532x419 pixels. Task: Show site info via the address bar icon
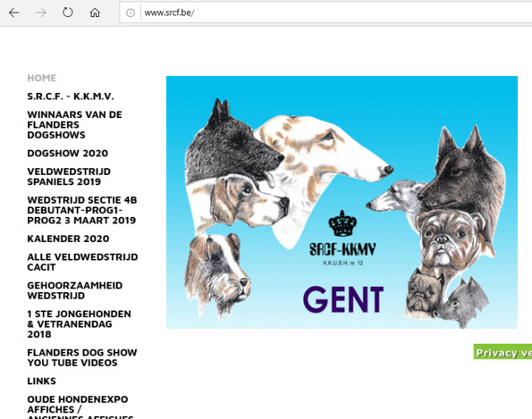click(x=131, y=13)
